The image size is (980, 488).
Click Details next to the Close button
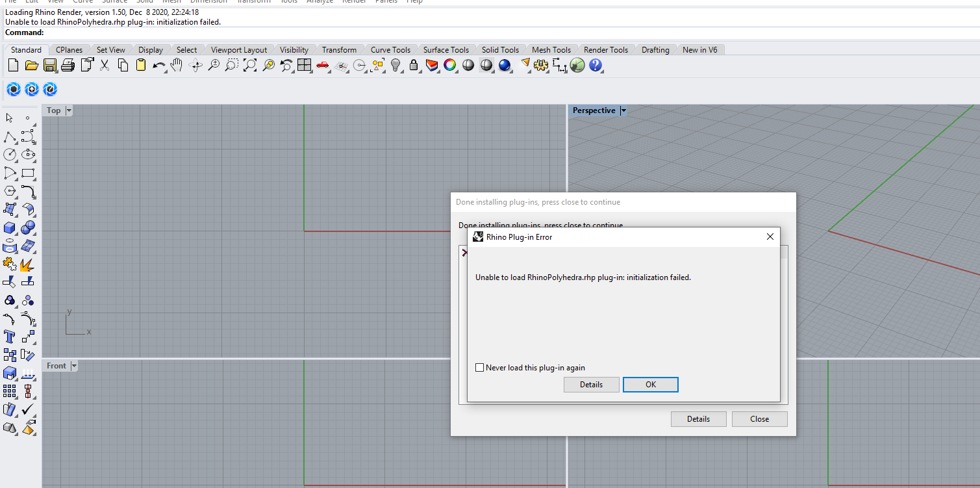[x=698, y=419]
